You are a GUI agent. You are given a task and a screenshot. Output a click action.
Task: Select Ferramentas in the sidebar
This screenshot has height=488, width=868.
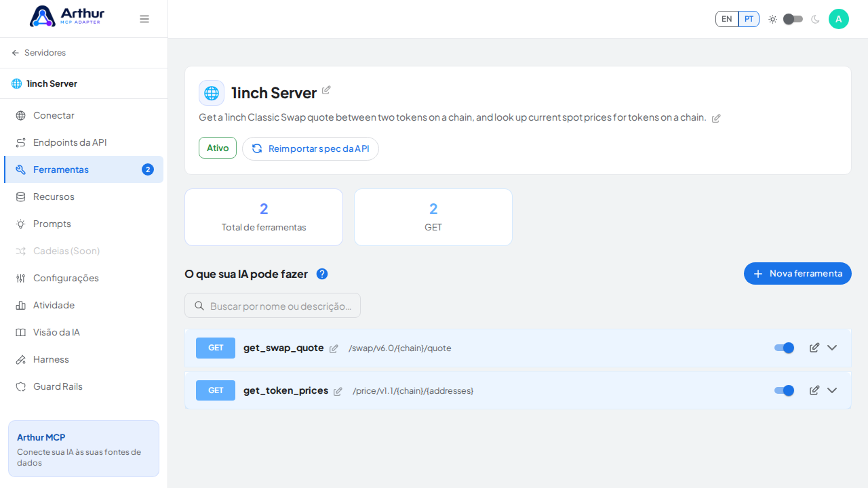coord(83,169)
